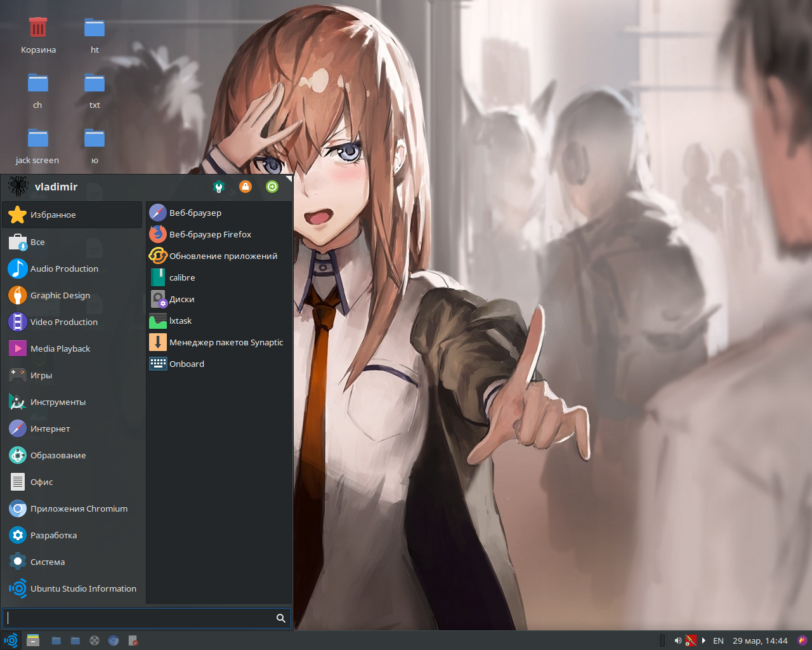Viewport: 812px width, 650px height.
Task: Open the Образование category
Action: coord(72,455)
